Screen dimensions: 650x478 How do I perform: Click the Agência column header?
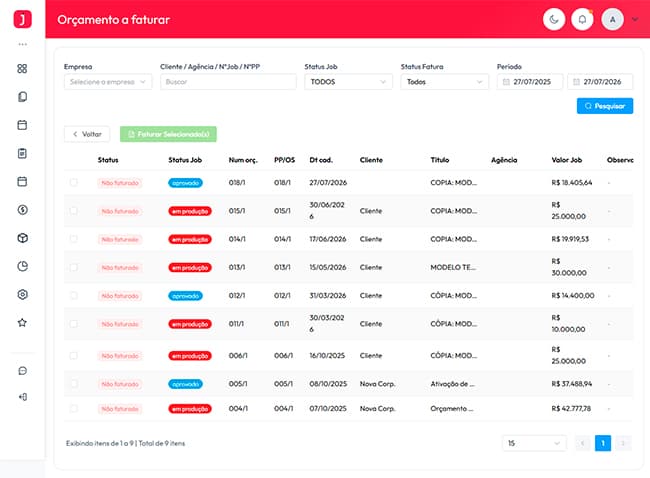pos(504,160)
